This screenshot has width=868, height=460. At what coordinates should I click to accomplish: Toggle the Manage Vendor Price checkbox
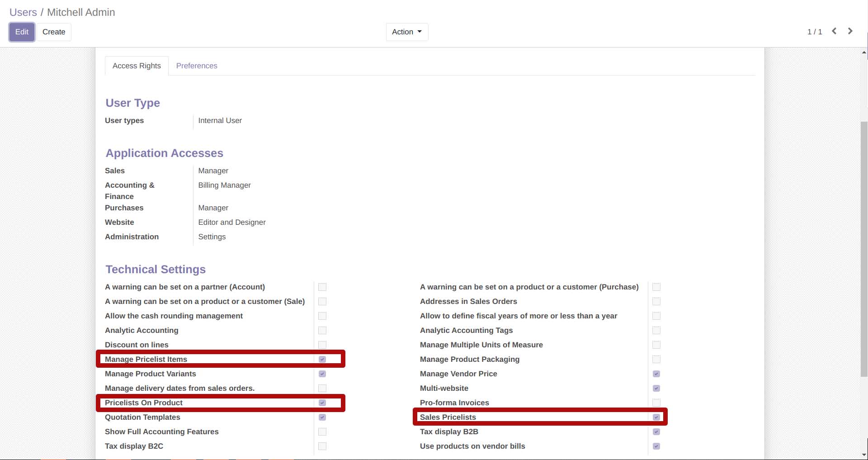(656, 374)
